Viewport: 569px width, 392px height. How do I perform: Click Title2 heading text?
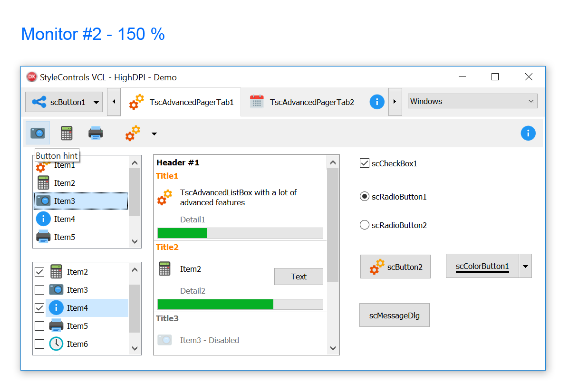(167, 247)
